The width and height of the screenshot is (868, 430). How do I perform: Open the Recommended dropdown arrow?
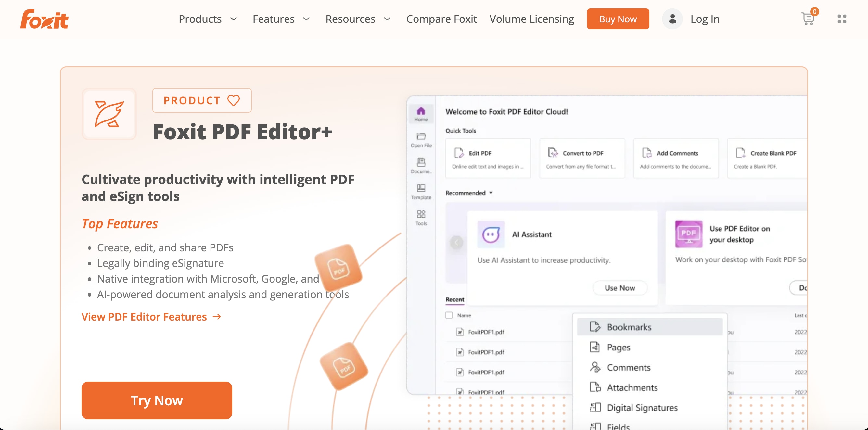pos(491,193)
